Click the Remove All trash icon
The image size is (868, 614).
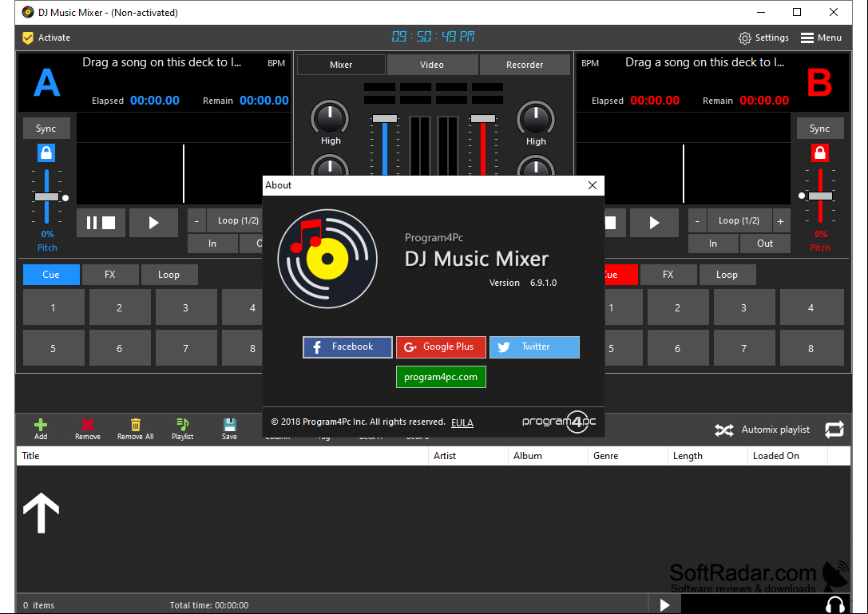[136, 425]
